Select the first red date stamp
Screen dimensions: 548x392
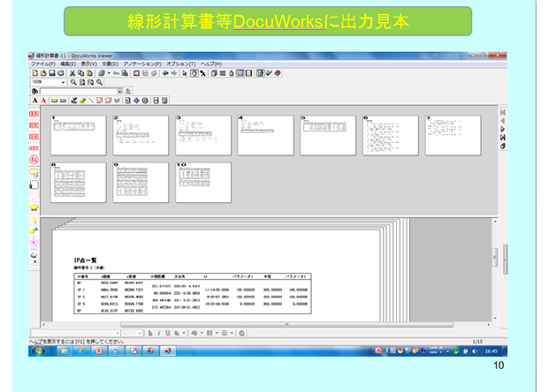pos(34,114)
